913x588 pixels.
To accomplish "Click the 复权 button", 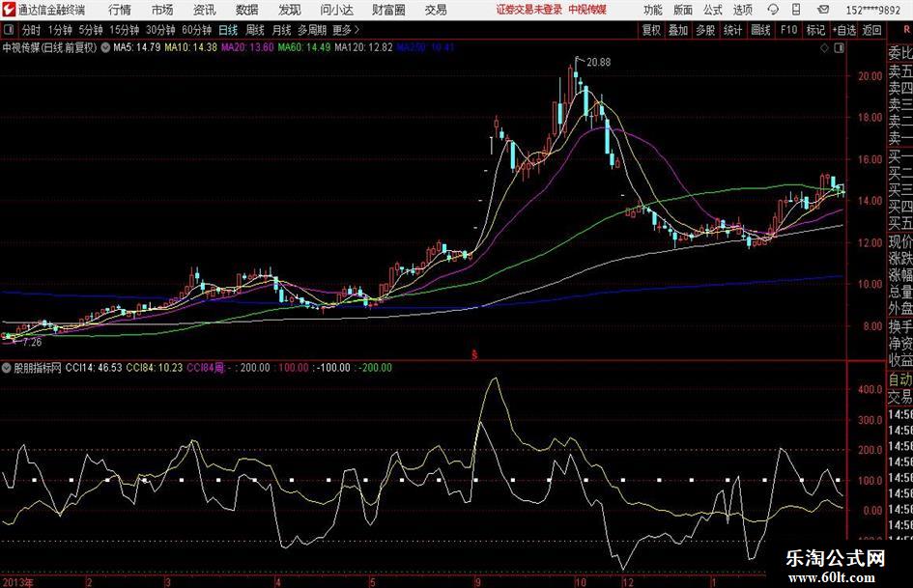I will 651,30.
